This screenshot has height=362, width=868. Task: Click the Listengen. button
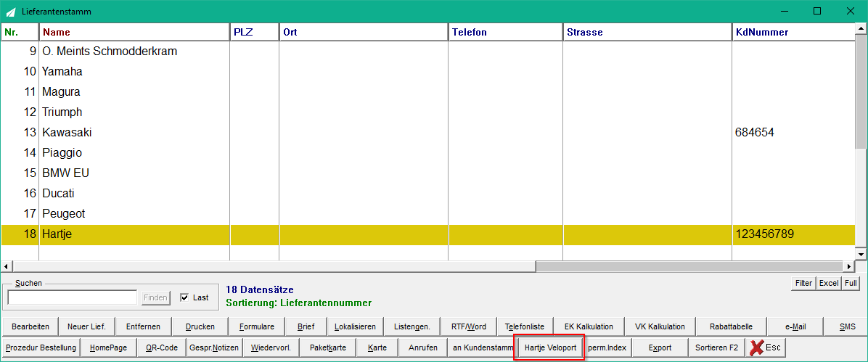tap(412, 326)
